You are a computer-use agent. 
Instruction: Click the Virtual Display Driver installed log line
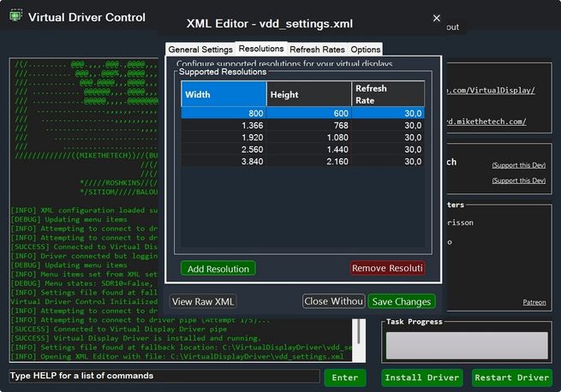(136, 338)
